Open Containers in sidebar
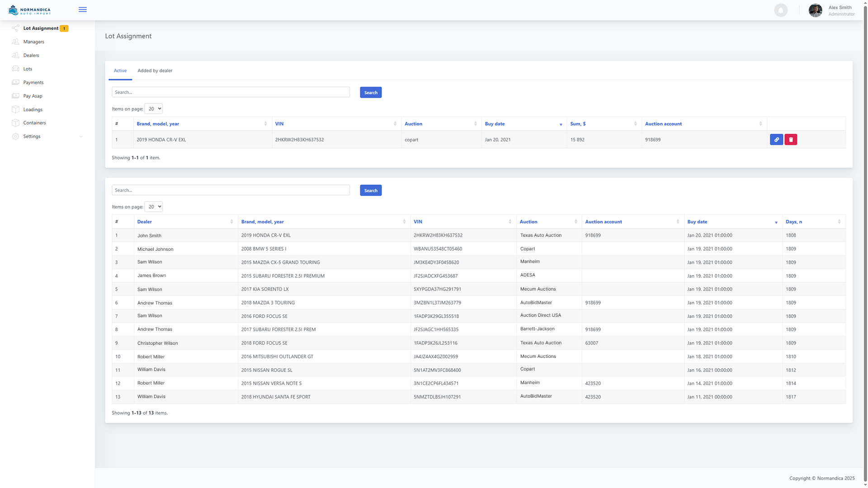The width and height of the screenshot is (868, 488). 34,123
